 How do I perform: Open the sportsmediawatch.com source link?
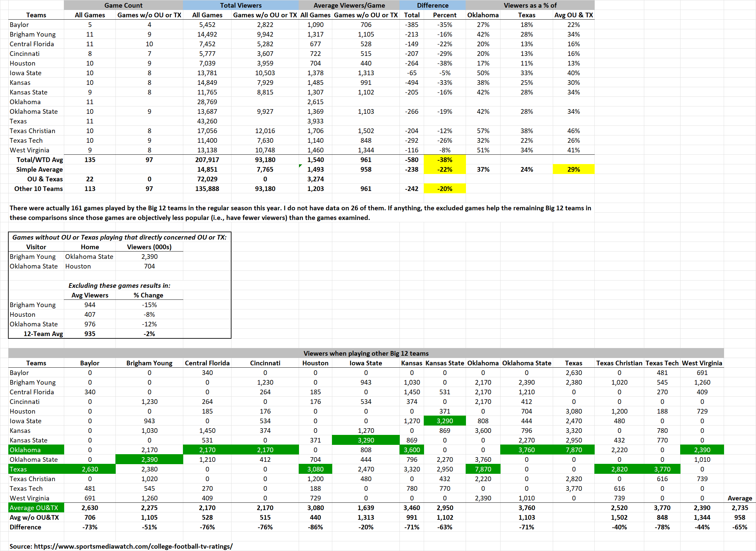pyautogui.click(x=133, y=546)
